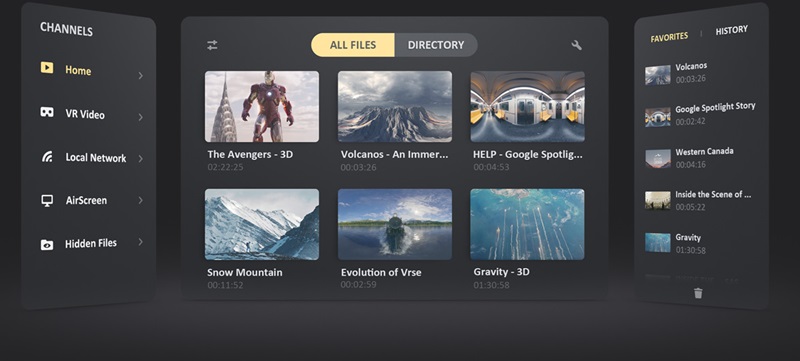The width and height of the screenshot is (800, 361).
Task: Click the Local Network signal icon
Action: pos(47,156)
